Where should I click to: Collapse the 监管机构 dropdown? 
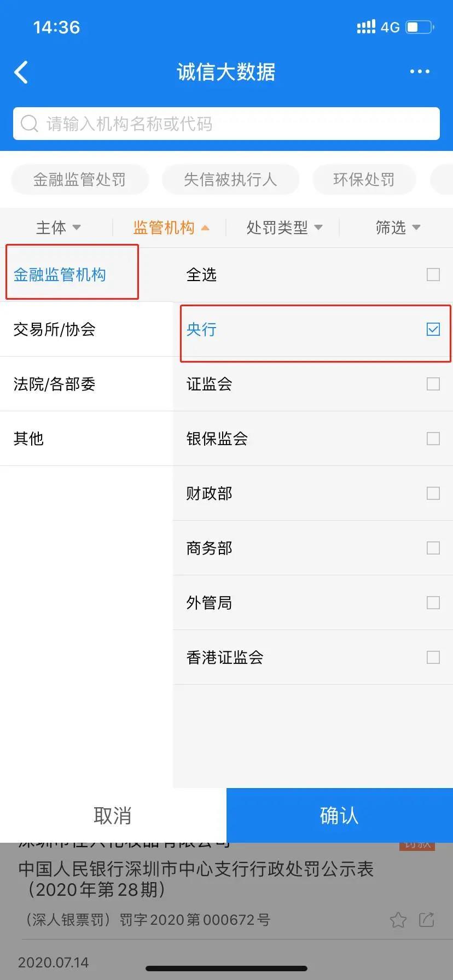coord(171,227)
